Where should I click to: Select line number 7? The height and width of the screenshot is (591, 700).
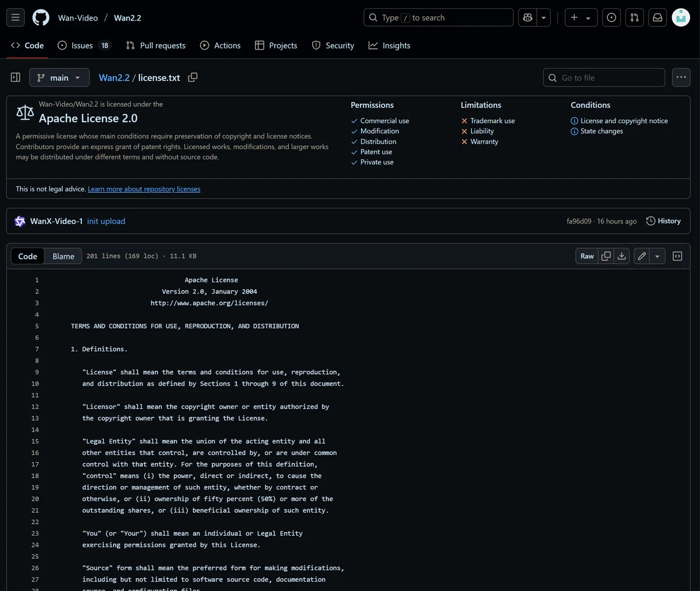point(37,349)
